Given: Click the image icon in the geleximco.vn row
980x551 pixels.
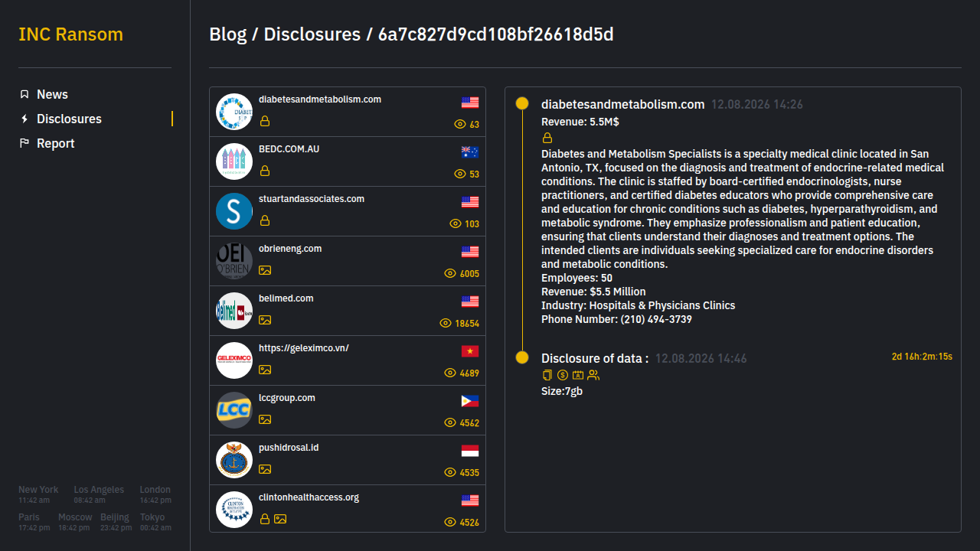Looking at the screenshot, I should pos(265,370).
